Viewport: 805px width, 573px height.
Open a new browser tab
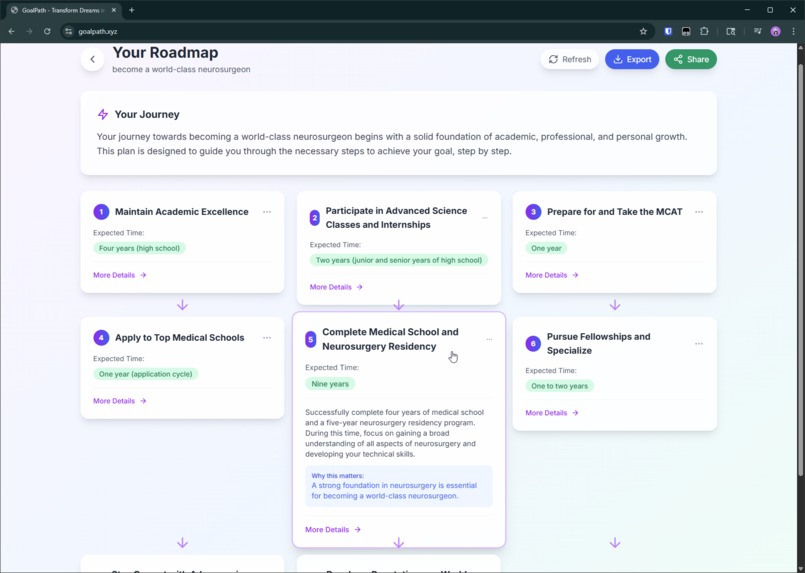(131, 10)
